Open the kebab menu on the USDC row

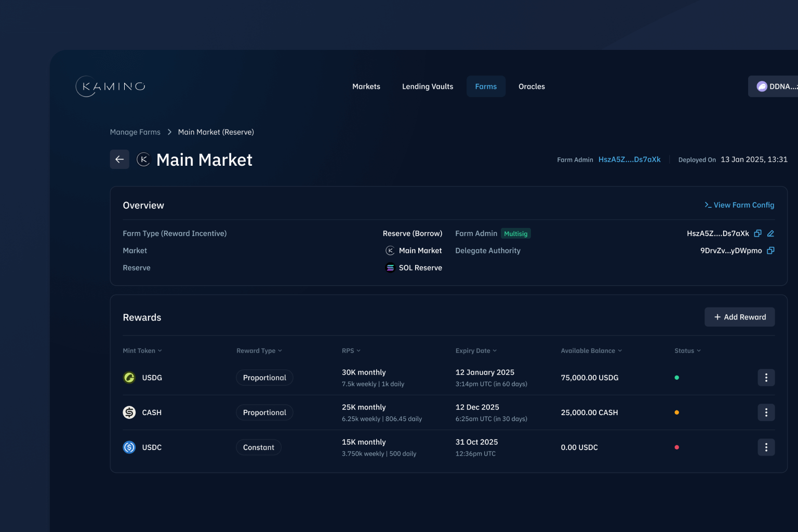(x=766, y=447)
